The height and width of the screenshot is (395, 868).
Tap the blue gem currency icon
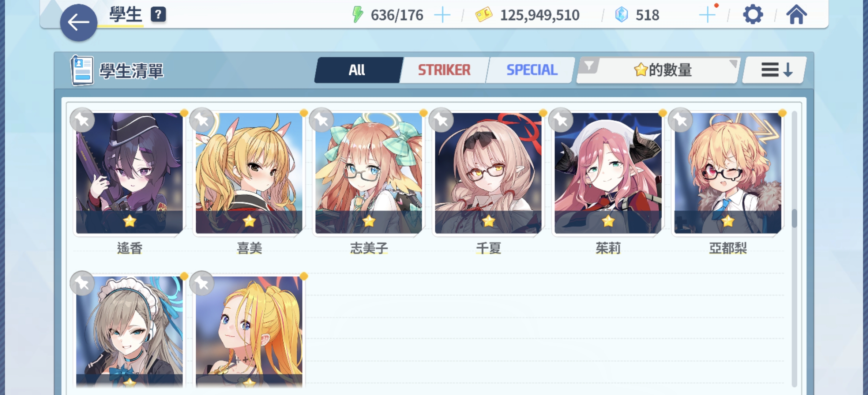(x=621, y=15)
